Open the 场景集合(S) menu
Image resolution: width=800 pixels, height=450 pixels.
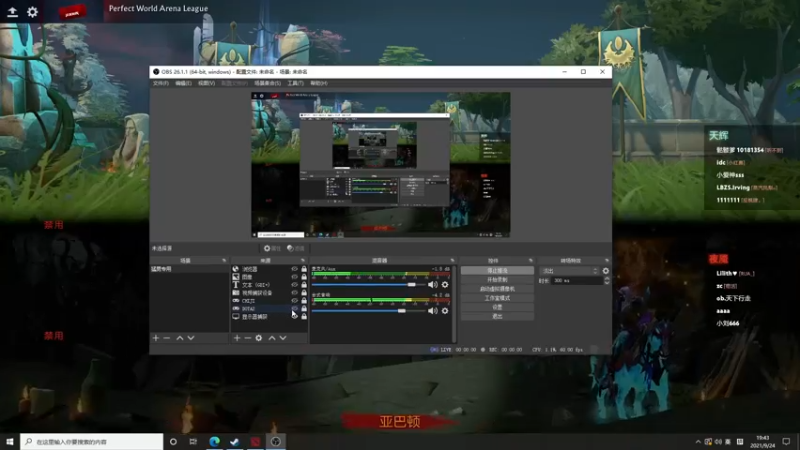pyautogui.click(x=267, y=83)
